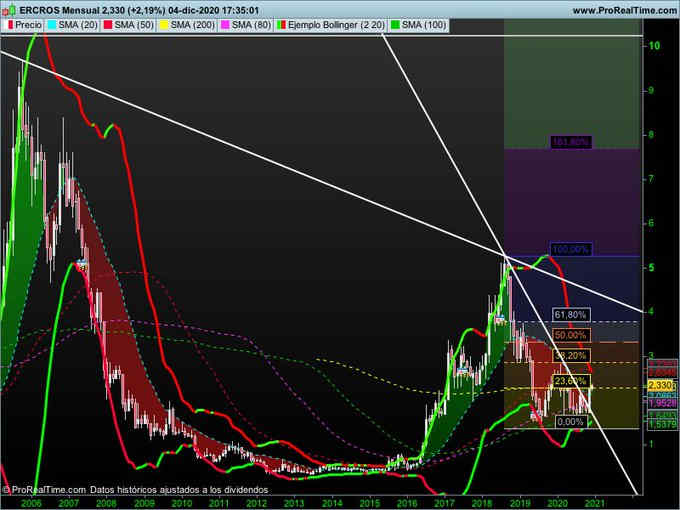Select the 23,60% Fibonacci level label
This screenshot has width=680, height=510.
click(x=571, y=381)
